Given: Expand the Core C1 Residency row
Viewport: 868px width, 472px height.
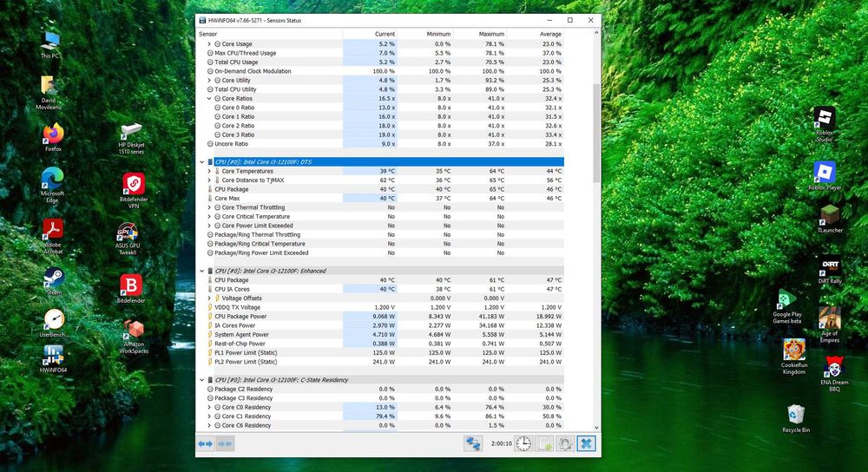Looking at the screenshot, I should [x=209, y=416].
